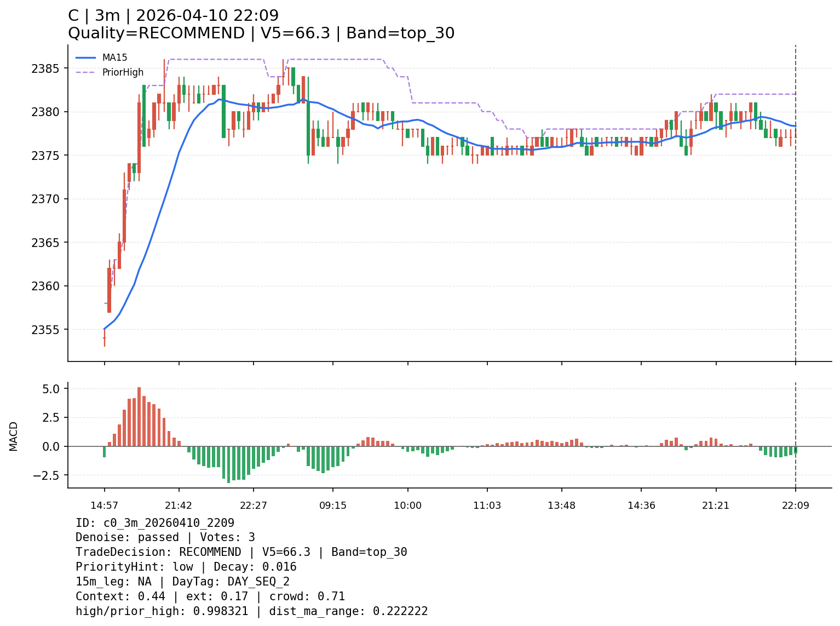This screenshot has width=840, height=626.
Task: Click the purple dashed PriorHigh legend sample
Action: (85, 72)
